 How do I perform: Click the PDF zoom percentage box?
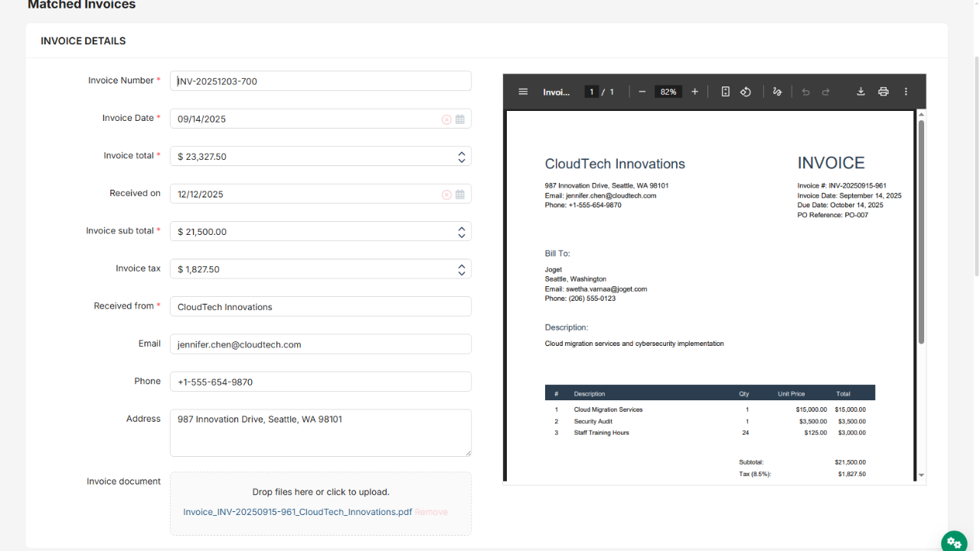point(668,92)
